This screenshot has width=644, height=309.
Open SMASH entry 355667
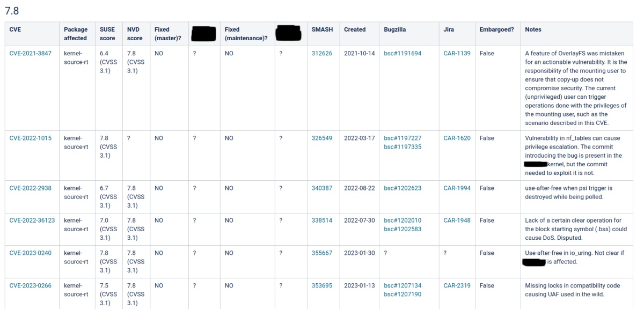coord(322,253)
